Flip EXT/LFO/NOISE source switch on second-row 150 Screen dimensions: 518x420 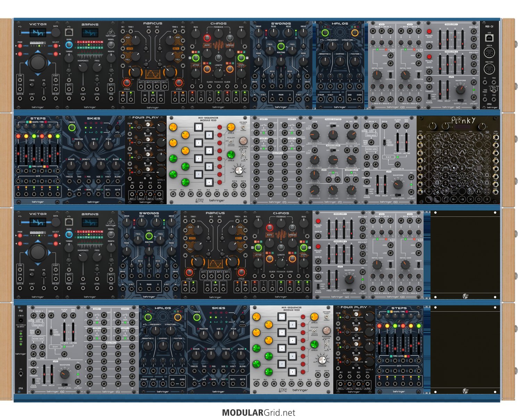(384, 142)
